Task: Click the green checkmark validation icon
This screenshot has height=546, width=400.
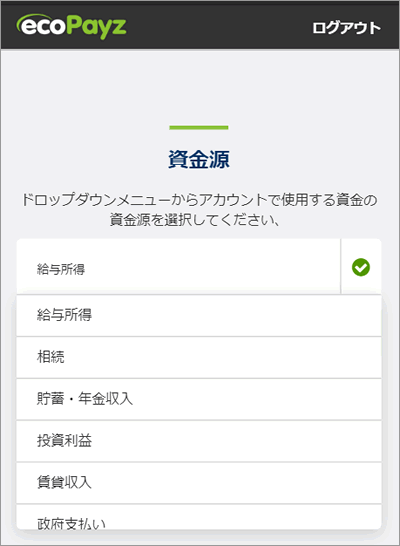Action: coord(361,267)
